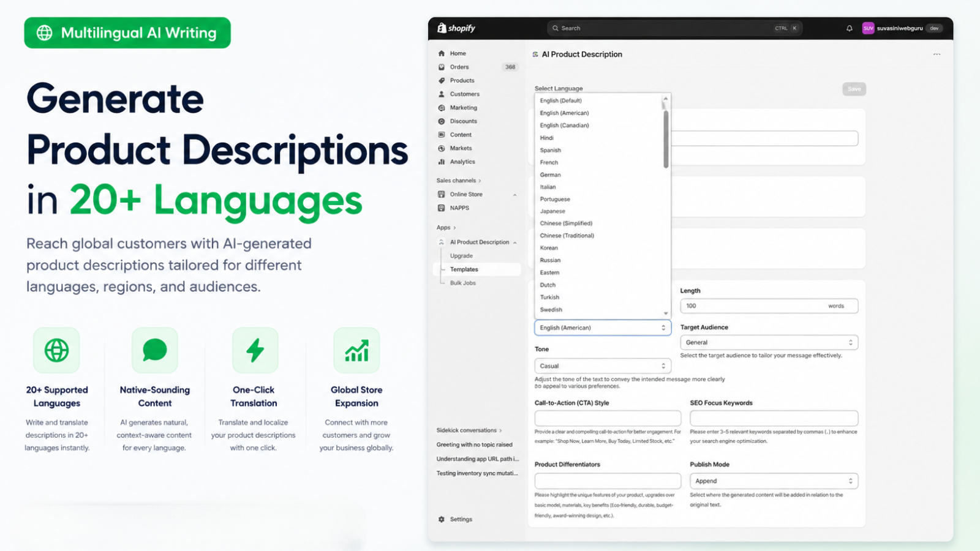Viewport: 980px width, 551px height.
Task: Click the lightning bolt icon above One-Click Translation
Action: tap(255, 350)
